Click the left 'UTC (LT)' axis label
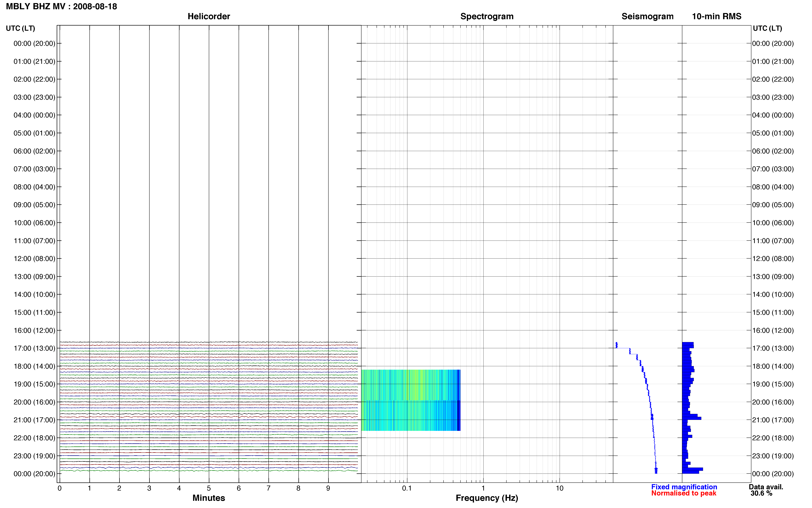Screen dimensions: 812x508 (x=21, y=28)
